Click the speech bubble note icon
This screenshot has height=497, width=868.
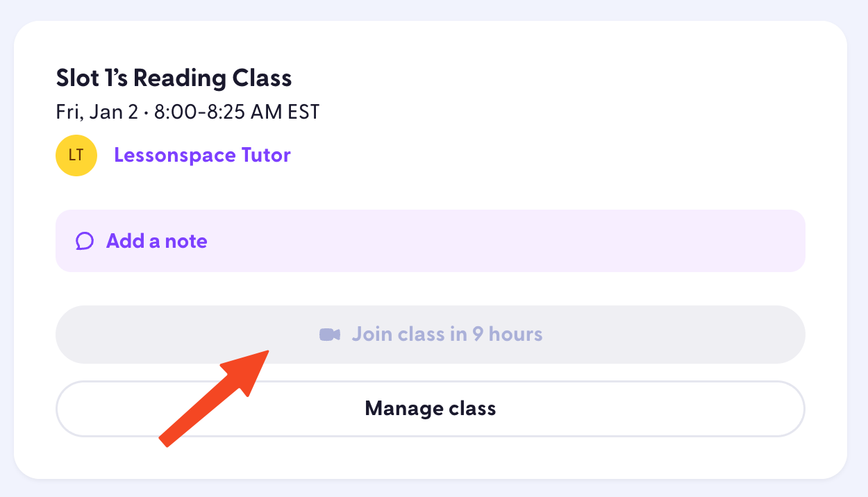[x=85, y=242]
